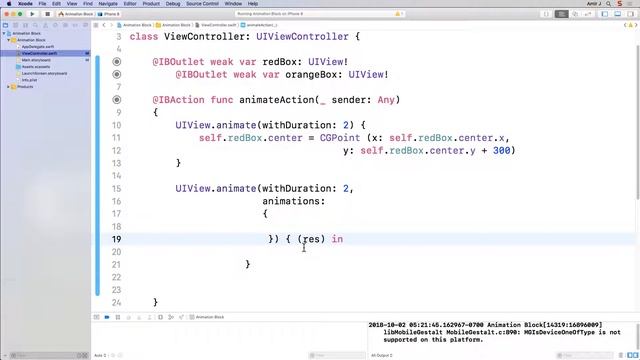Image resolution: width=640 pixels, height=360 pixels.
Task: Open the Find navigator magnifier tab
Action: point(36,25)
